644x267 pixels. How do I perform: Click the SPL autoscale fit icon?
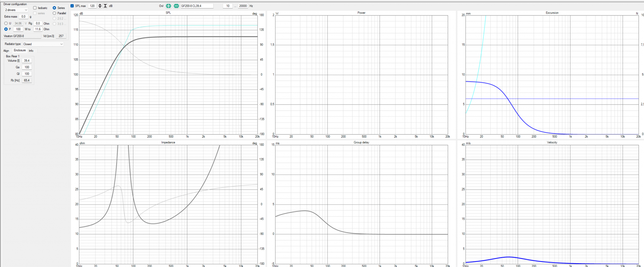(105, 6)
